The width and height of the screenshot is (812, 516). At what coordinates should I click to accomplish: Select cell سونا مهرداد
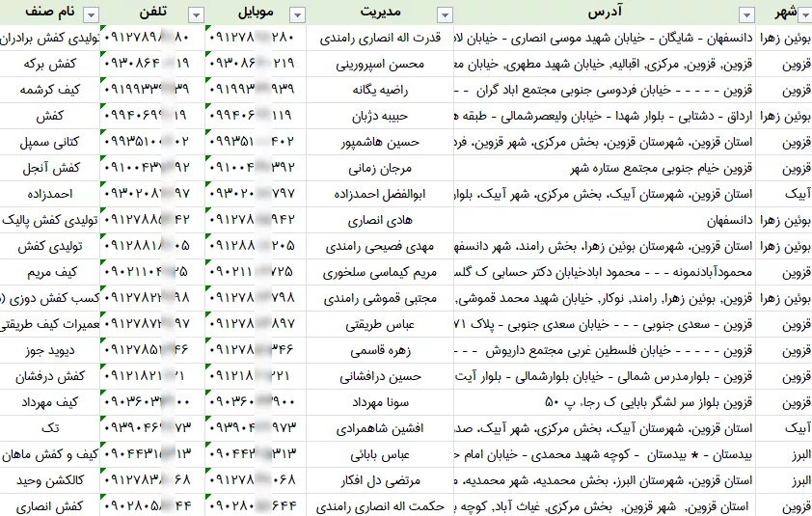click(x=380, y=402)
